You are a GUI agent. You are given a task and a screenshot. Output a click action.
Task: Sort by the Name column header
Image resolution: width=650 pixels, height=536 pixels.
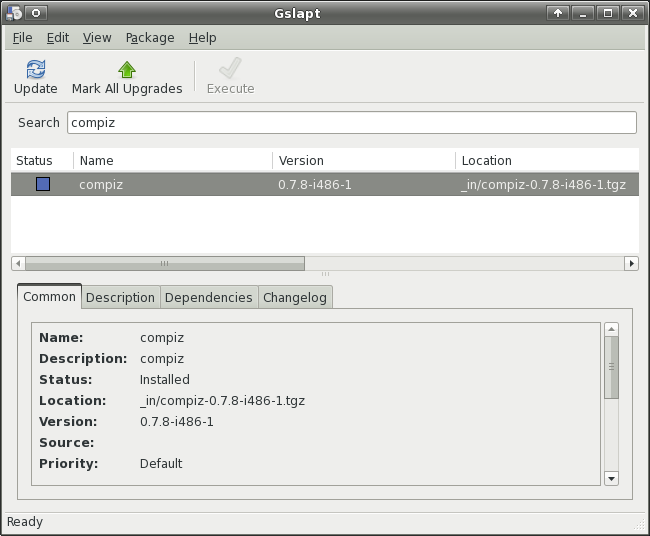(x=173, y=160)
